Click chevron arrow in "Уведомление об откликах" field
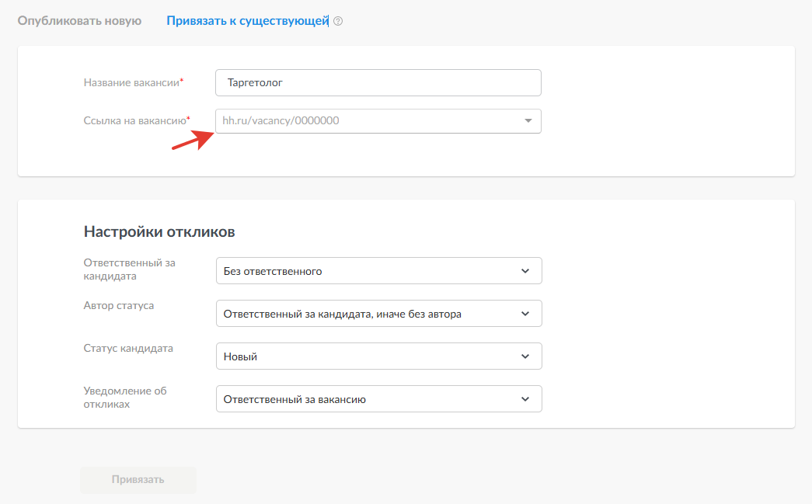812x504 pixels. [525, 399]
